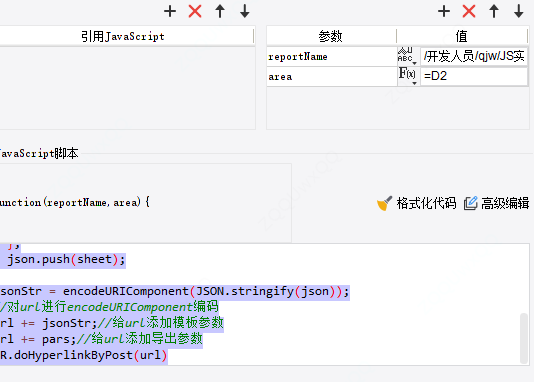Delete the selected parameter row
534x382 pixels.
[469, 11]
